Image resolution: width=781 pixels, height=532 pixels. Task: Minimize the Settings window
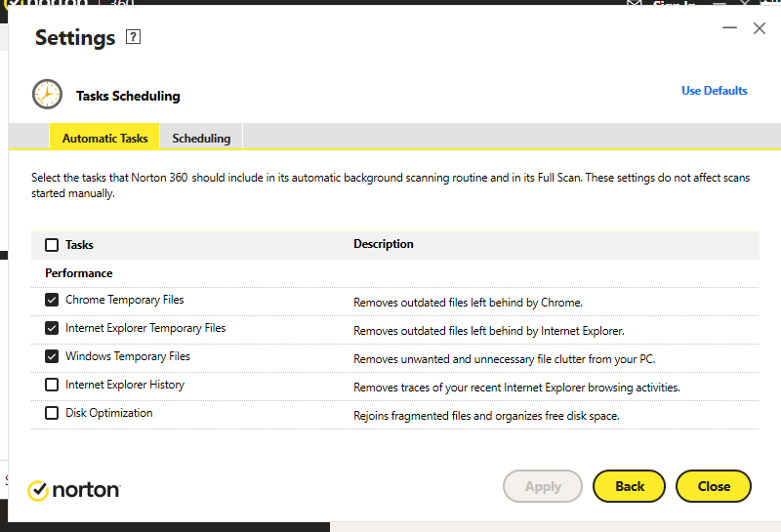coord(729,28)
